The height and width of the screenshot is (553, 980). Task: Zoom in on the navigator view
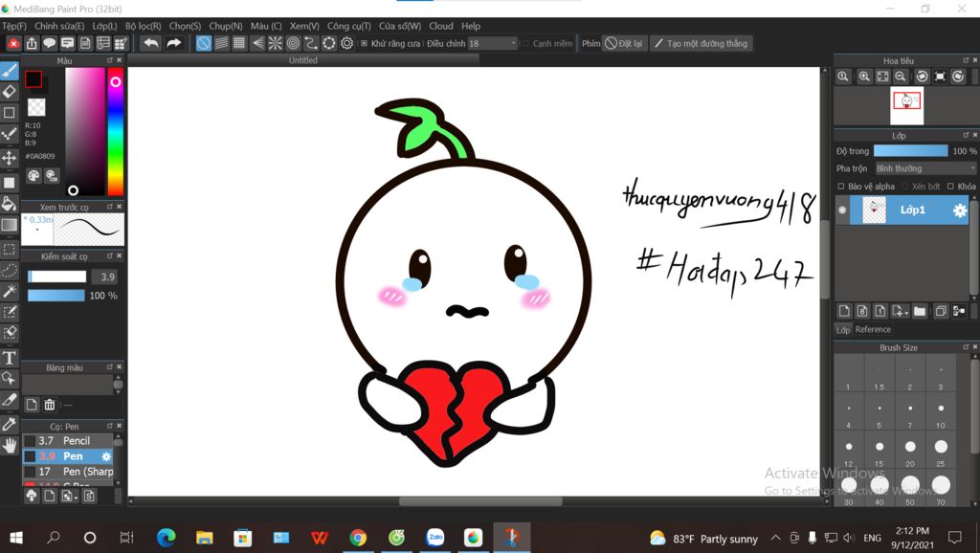pos(864,77)
